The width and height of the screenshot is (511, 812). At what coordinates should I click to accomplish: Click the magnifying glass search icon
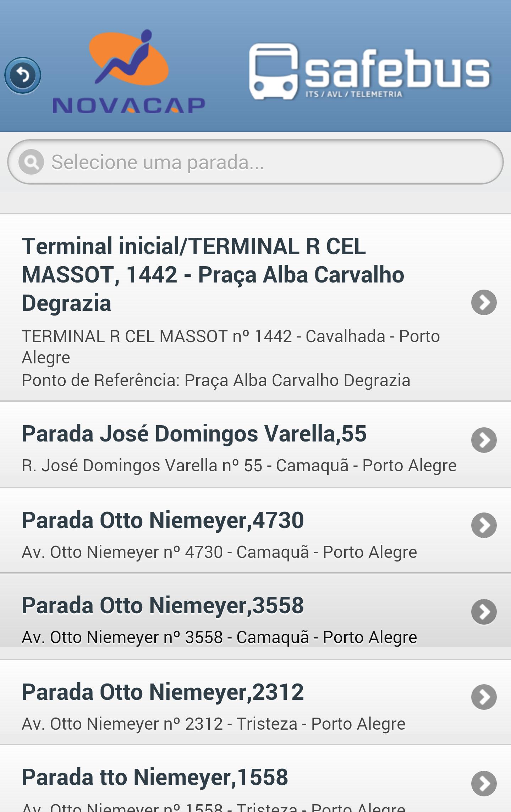coord(31,162)
